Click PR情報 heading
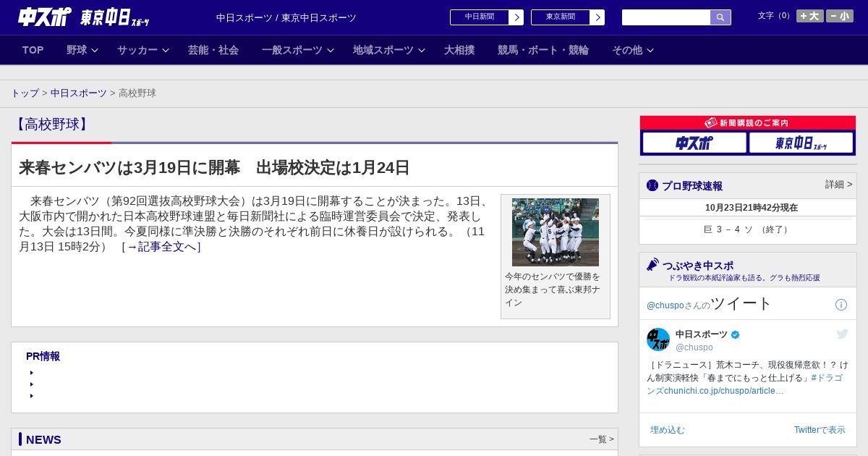This screenshot has width=868, height=456. point(43,356)
